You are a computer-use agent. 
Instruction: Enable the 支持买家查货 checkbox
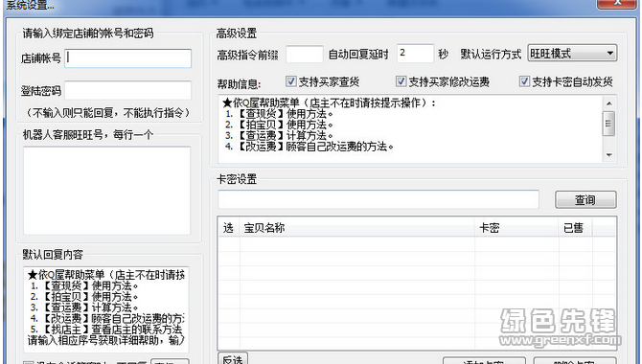pos(290,81)
